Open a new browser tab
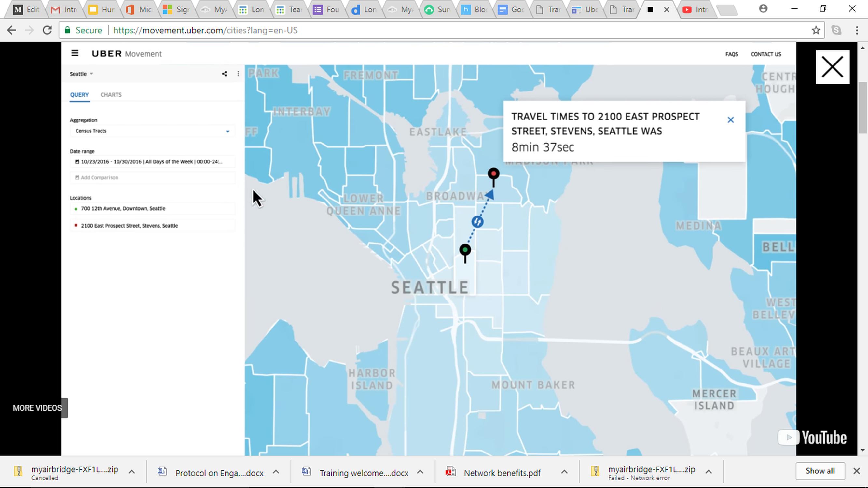 [727, 10]
